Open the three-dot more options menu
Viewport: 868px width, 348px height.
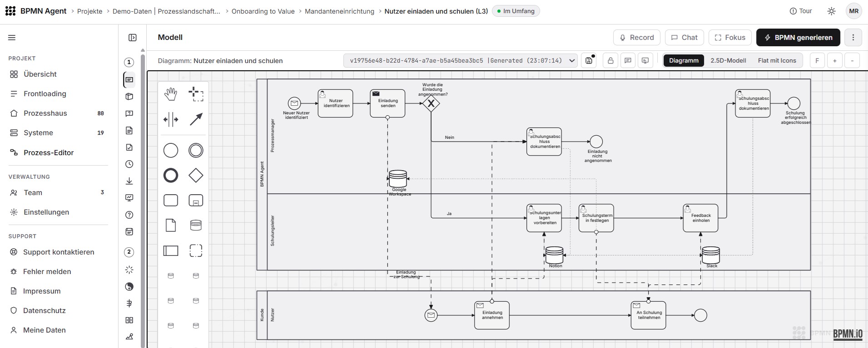tap(853, 38)
